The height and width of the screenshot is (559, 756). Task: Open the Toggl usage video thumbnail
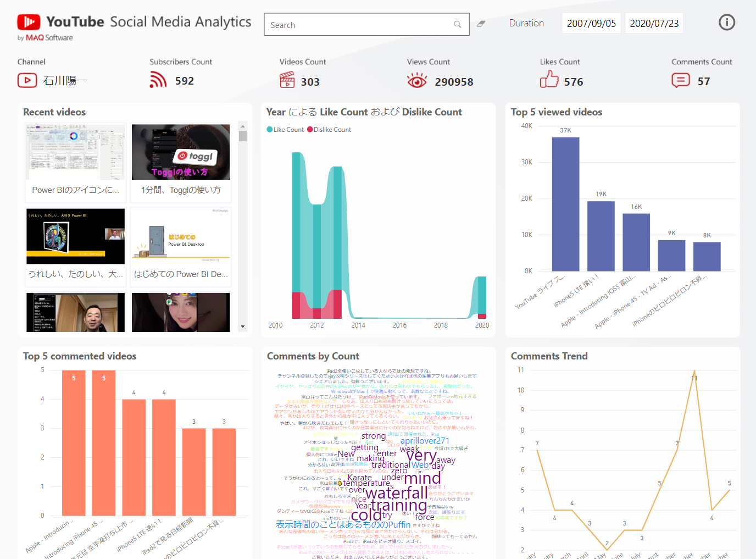tap(181, 152)
